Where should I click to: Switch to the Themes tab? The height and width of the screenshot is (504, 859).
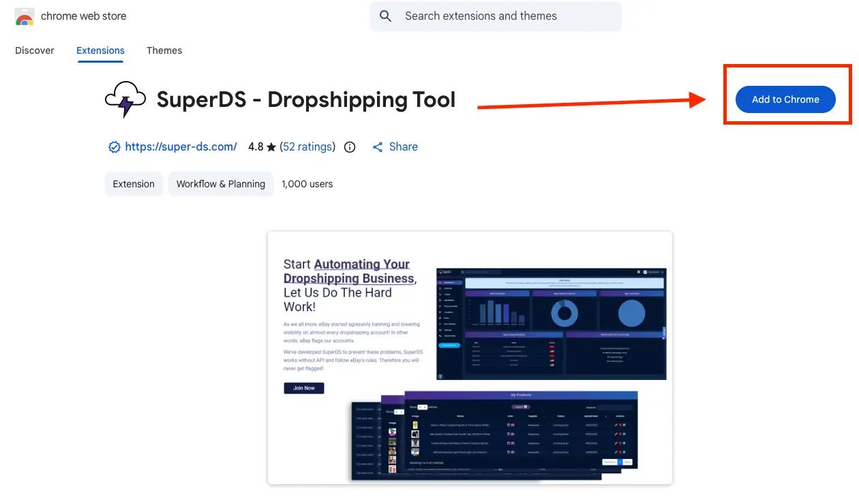pyautogui.click(x=164, y=50)
